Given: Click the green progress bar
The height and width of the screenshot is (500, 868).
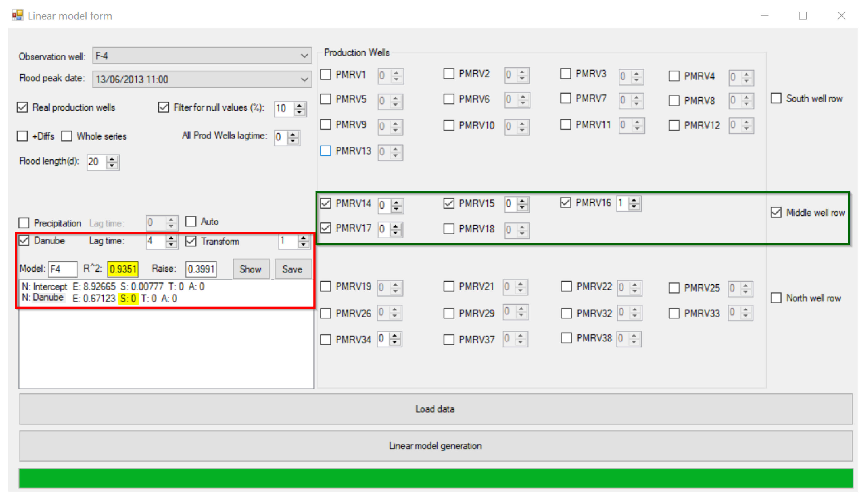Looking at the screenshot, I should click(435, 478).
